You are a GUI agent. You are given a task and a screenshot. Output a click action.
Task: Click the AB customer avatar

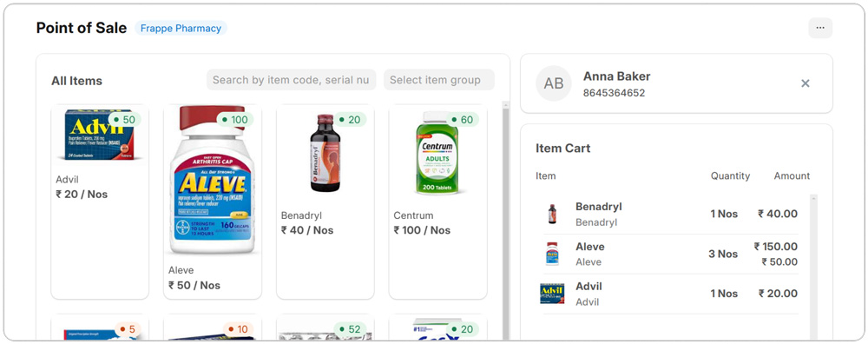click(x=554, y=83)
